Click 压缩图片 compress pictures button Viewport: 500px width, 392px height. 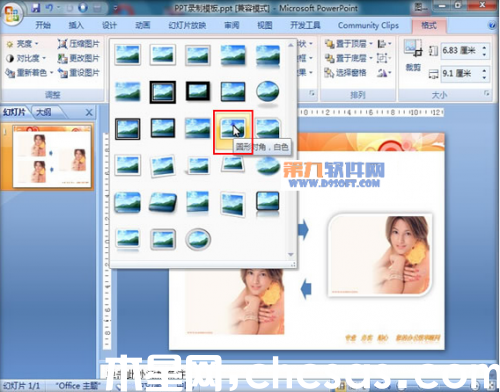coord(78,44)
